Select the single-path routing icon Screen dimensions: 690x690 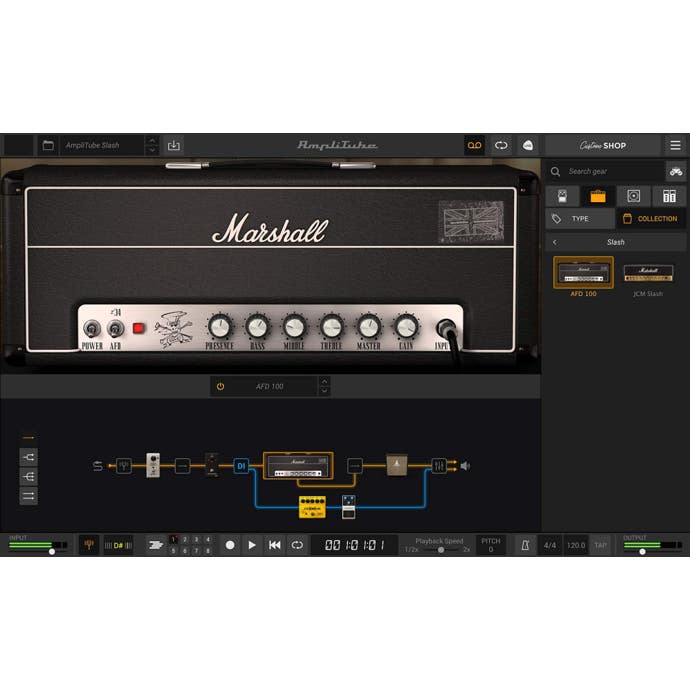pos(29,438)
